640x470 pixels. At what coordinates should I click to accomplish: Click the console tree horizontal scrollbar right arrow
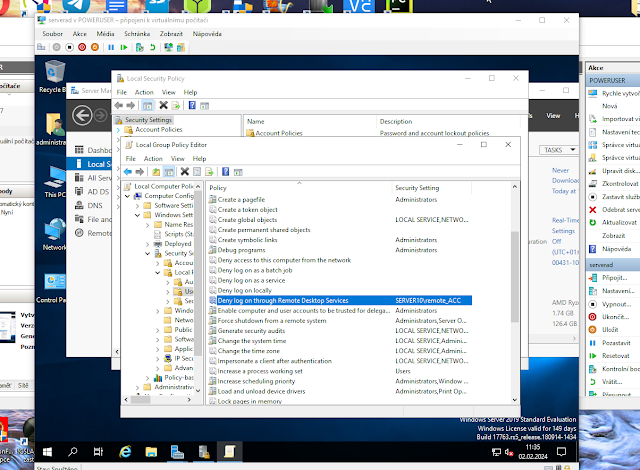189,400
